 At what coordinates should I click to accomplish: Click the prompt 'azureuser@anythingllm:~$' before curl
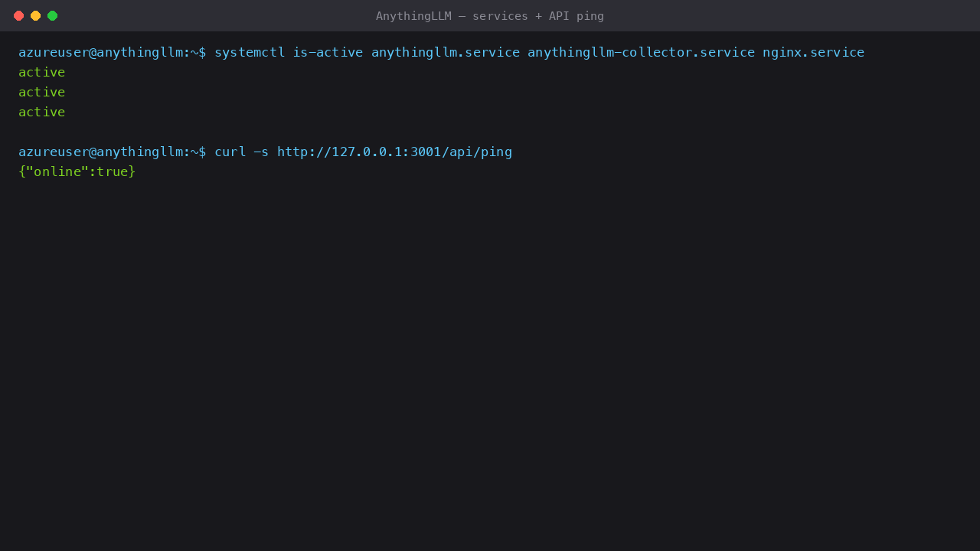click(113, 152)
